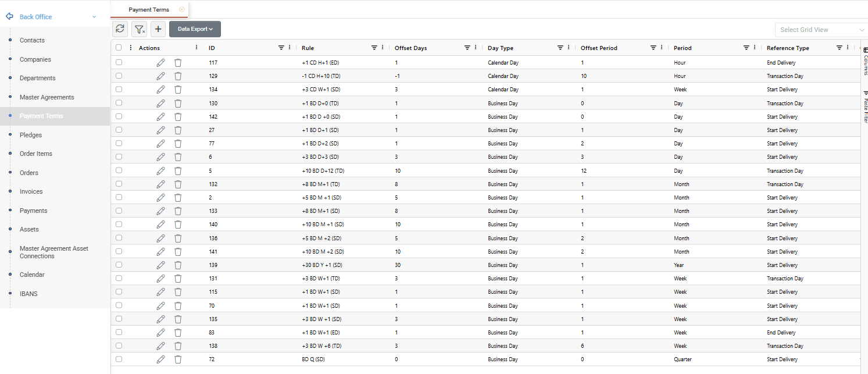
Task: Open Period column filter
Action: pyautogui.click(x=746, y=48)
